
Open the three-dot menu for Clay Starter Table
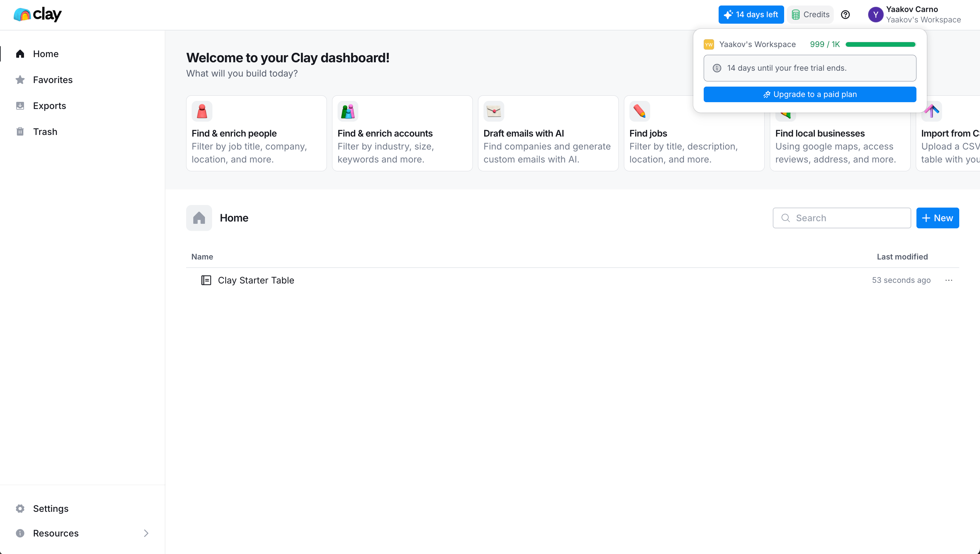pos(949,280)
